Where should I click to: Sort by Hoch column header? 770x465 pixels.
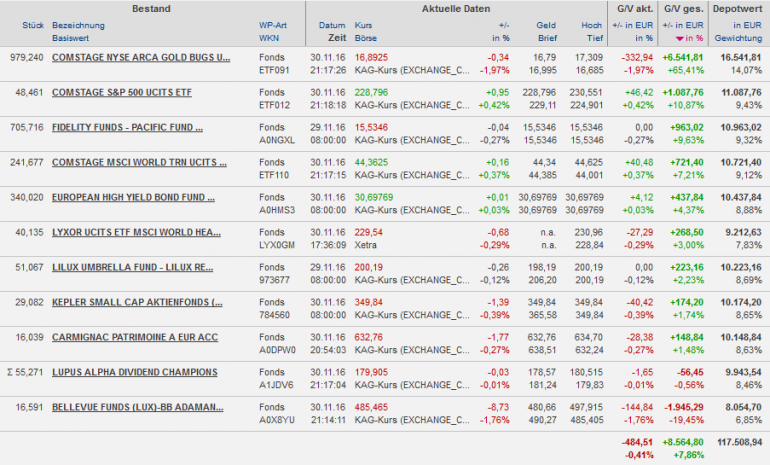(x=592, y=25)
